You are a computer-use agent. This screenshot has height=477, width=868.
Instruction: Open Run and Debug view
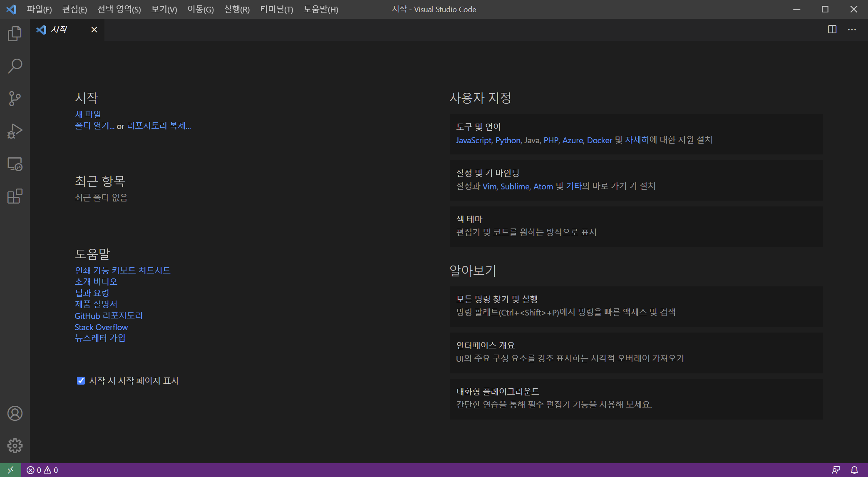pos(15,131)
